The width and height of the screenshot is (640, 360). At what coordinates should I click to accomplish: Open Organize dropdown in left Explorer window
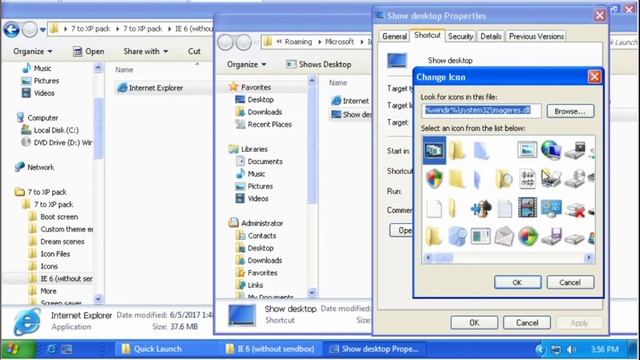(x=33, y=51)
